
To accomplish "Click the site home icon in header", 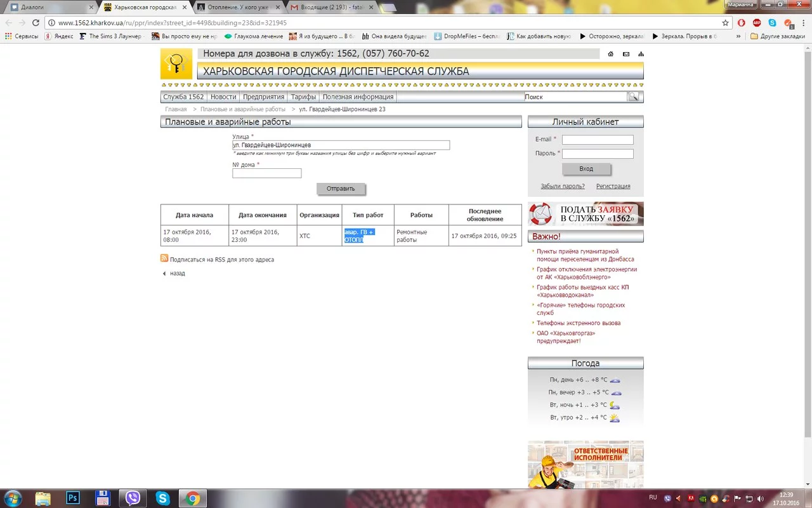I will [610, 54].
